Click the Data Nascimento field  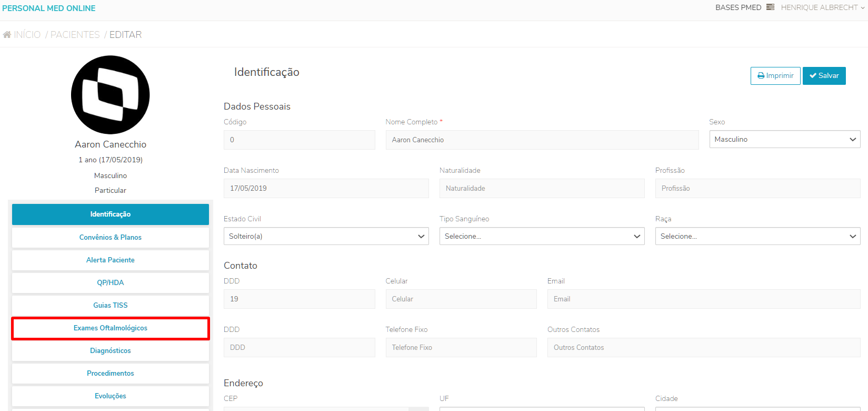(x=326, y=189)
